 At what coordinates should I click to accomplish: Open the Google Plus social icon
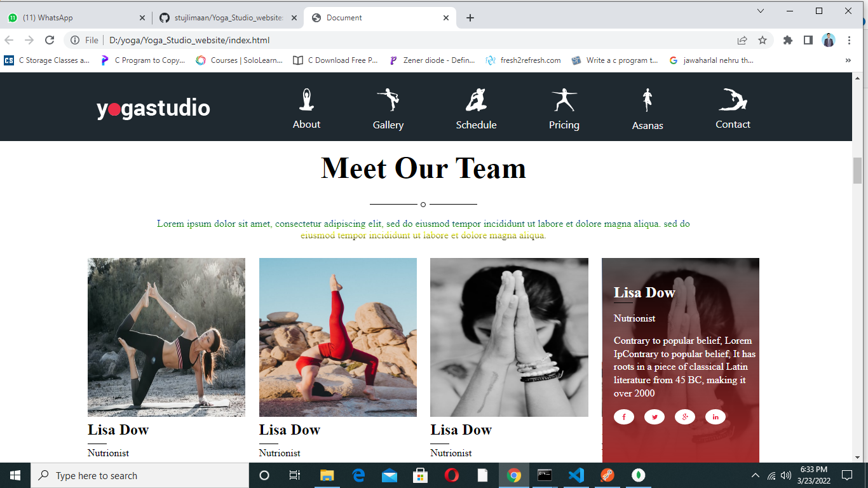pyautogui.click(x=685, y=417)
